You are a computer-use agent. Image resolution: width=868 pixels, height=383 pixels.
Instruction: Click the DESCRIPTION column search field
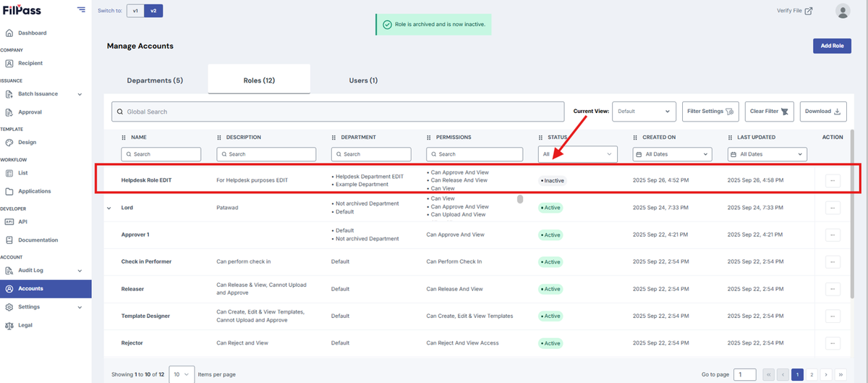[x=266, y=154]
